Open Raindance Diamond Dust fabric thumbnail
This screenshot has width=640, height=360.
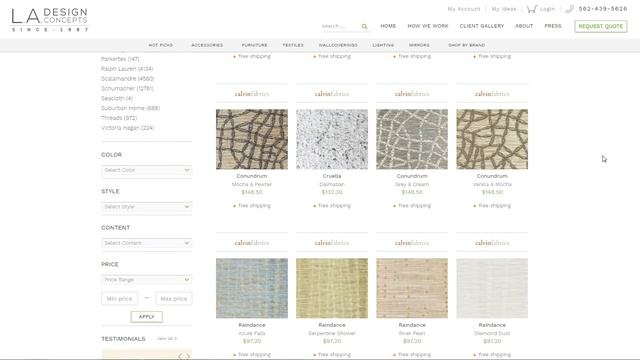[492, 288]
